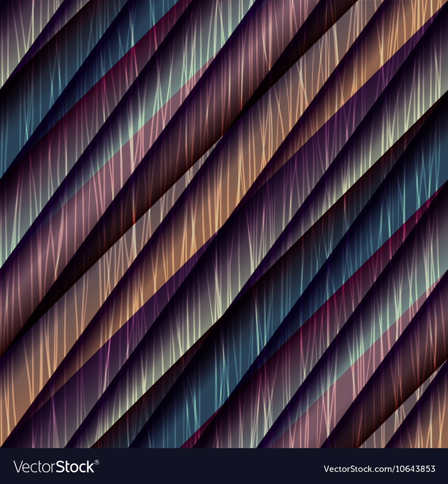Click the top-left corner of the artwork
The image size is (448, 484).
pyautogui.click(x=18, y=18)
